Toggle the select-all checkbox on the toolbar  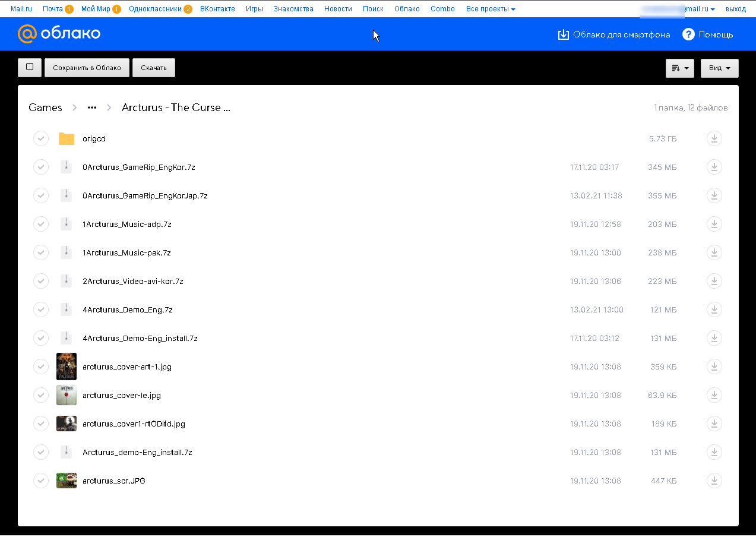click(x=30, y=67)
